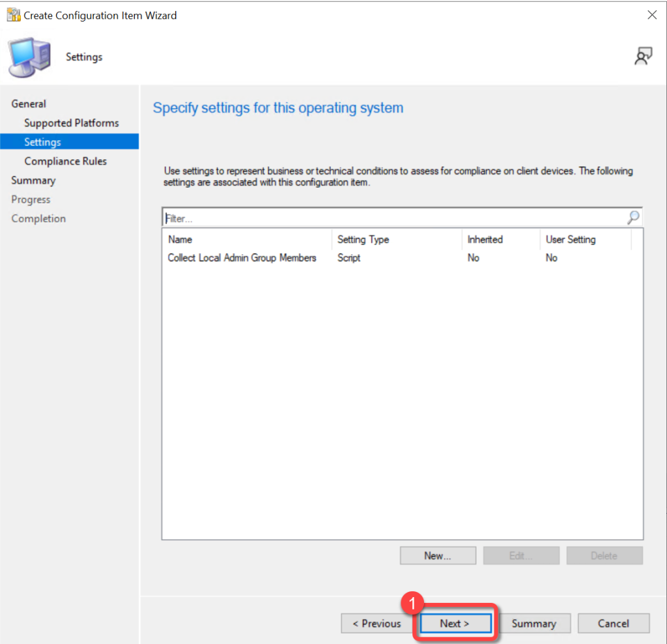Click the filter search magnifier icon

632,218
